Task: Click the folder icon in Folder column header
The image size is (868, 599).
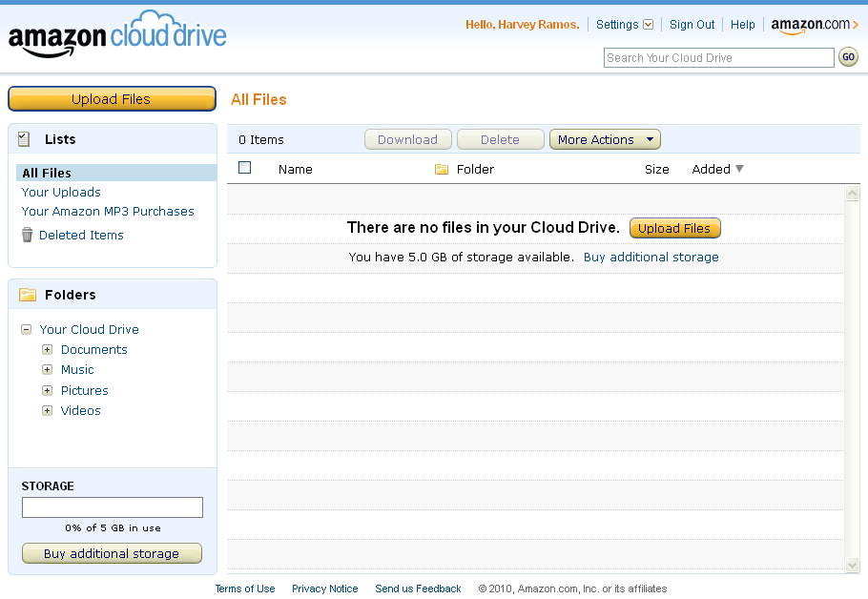Action: 442,169
